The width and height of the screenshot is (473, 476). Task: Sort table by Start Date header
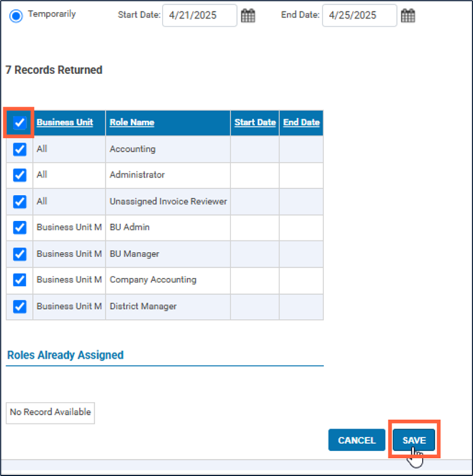(x=255, y=122)
